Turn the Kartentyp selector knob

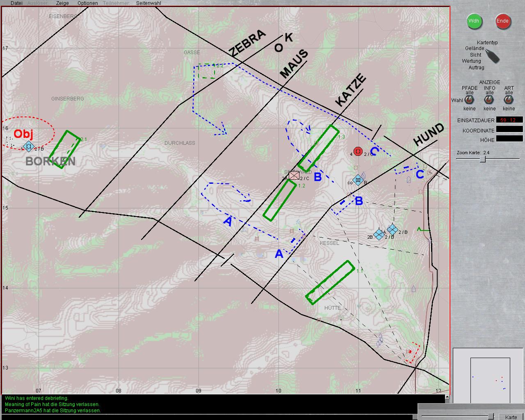pyautogui.click(x=492, y=55)
